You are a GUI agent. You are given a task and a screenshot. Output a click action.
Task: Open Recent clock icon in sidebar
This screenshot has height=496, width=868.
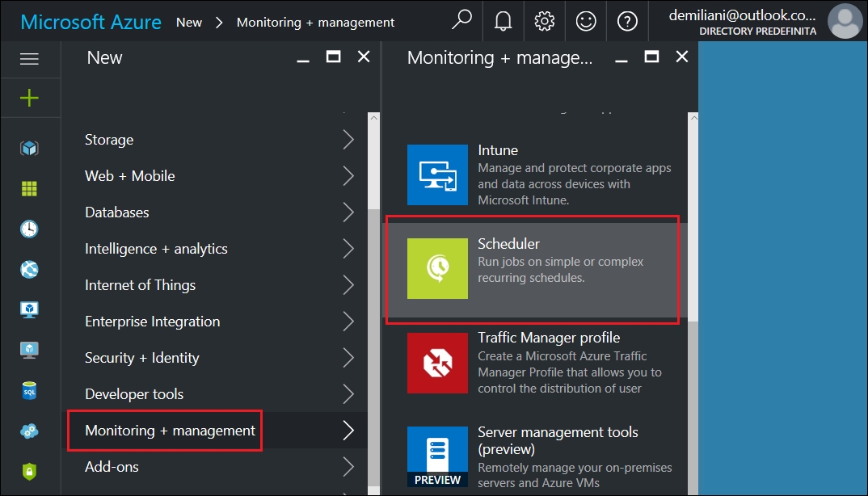point(29,229)
